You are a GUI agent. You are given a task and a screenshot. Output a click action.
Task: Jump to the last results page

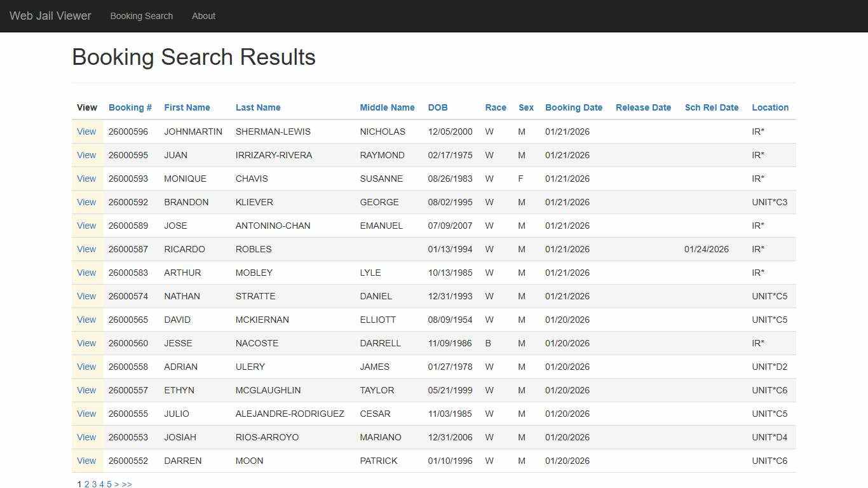(x=127, y=484)
